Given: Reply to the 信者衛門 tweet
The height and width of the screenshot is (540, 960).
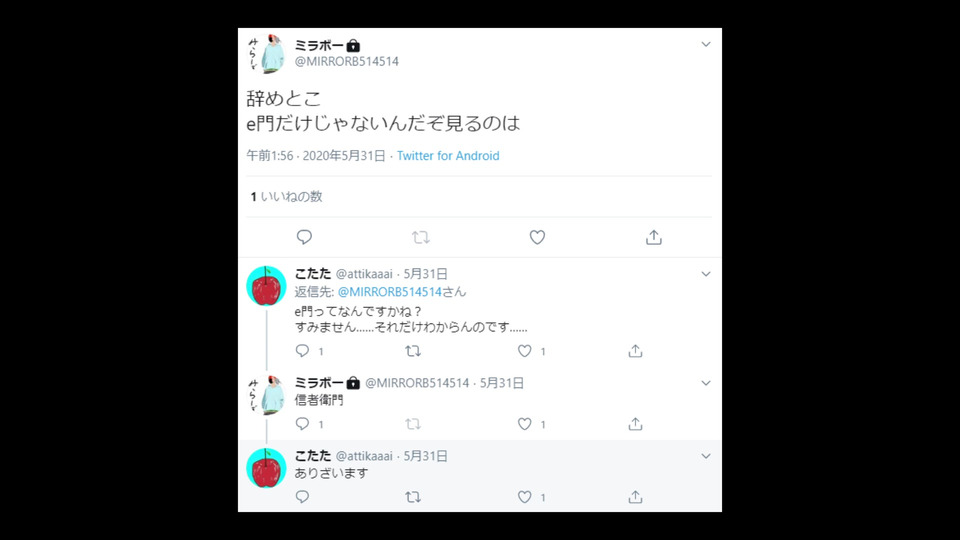Looking at the screenshot, I should pos(302,424).
